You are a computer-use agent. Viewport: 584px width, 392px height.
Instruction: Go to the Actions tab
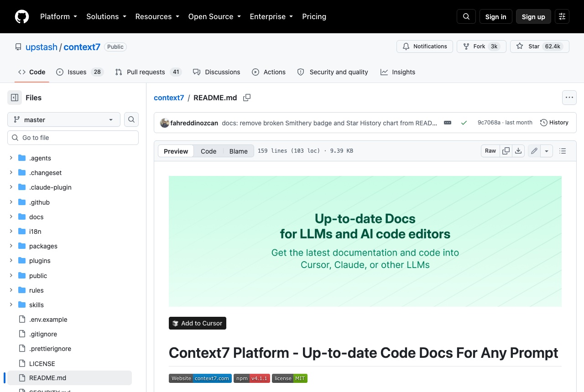click(x=269, y=72)
